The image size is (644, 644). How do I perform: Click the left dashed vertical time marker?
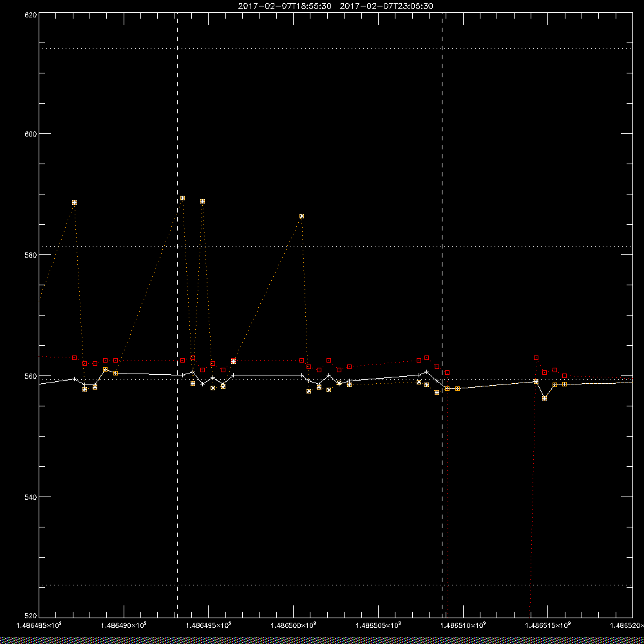coord(178,315)
